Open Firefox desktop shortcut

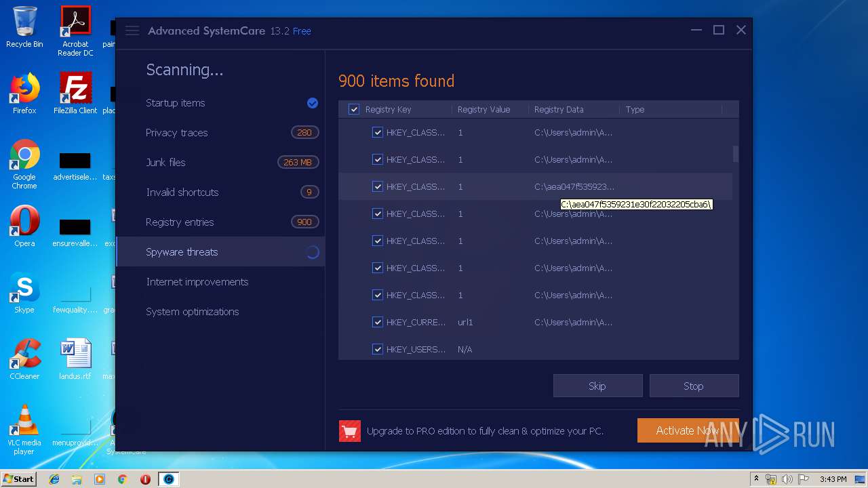click(24, 94)
